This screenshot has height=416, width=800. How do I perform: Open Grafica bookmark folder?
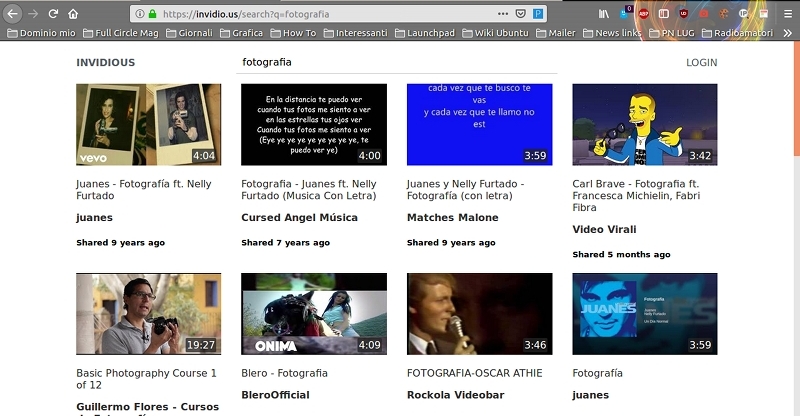tap(241, 33)
